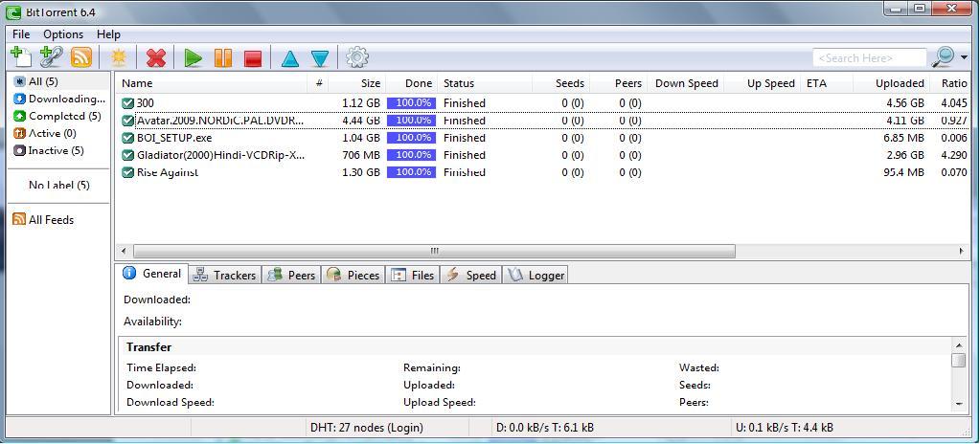Click the Search Here input field
980x444 pixels.
(870, 58)
